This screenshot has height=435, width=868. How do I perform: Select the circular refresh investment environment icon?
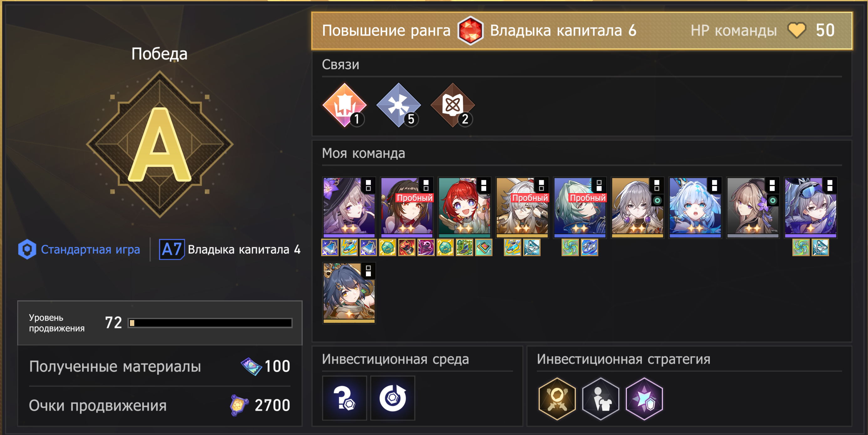point(393,398)
